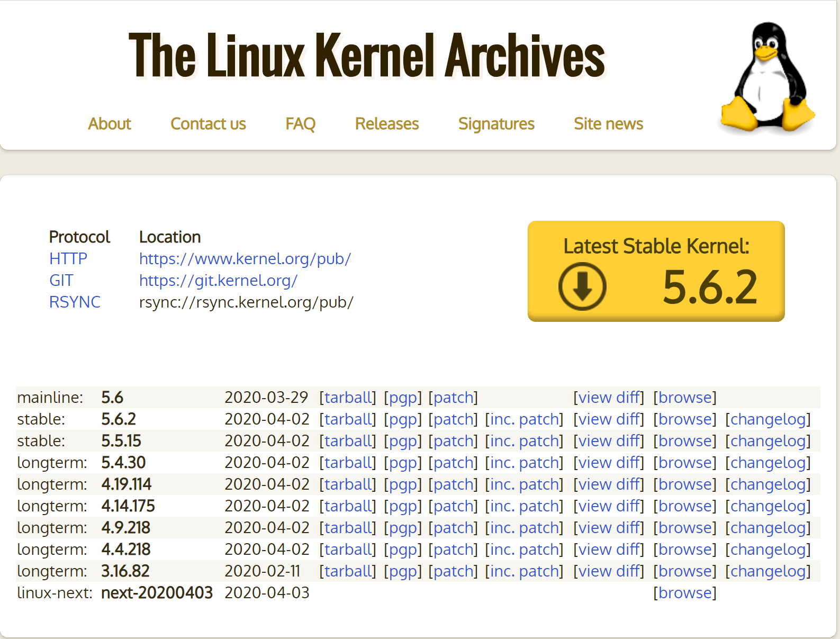Select the rsync://rsync.kernel.org/pub/ text
The image size is (840, 639).
[246, 302]
